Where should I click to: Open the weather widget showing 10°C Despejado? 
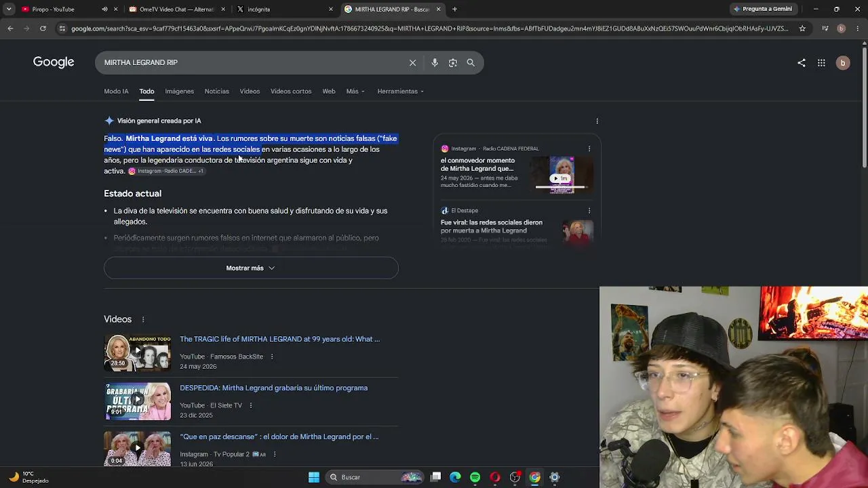tap(29, 477)
